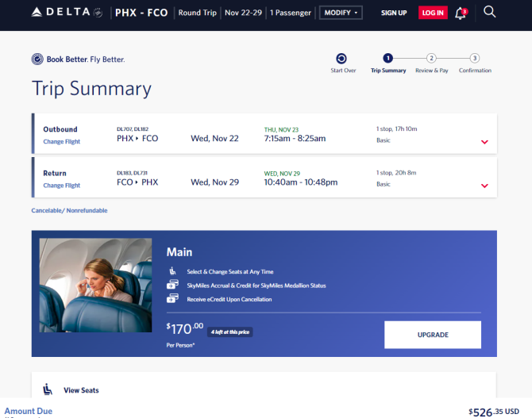This screenshot has width=532, height=418.
Task: Click the Start Over circular icon
Action: [341, 58]
